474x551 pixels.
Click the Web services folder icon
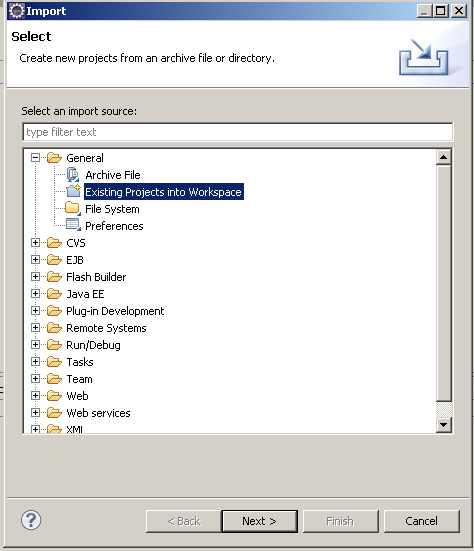(54, 413)
